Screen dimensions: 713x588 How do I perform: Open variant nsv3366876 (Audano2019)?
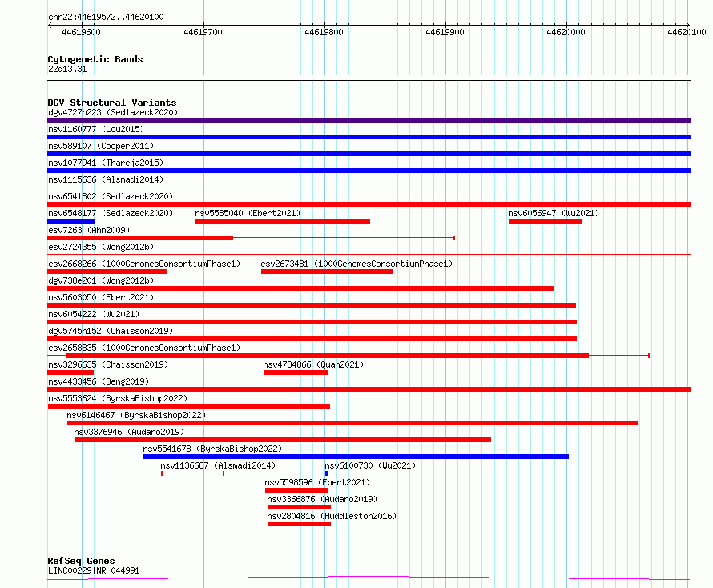pos(322,499)
